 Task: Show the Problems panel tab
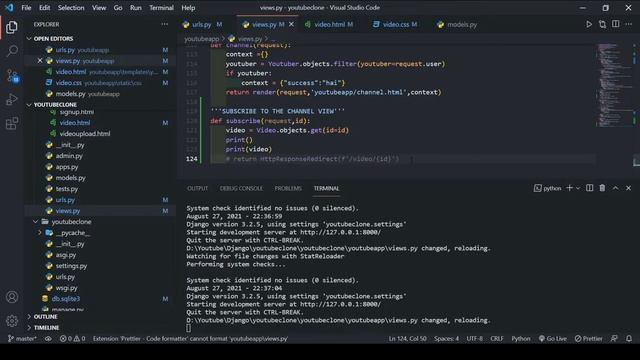tap(288, 188)
